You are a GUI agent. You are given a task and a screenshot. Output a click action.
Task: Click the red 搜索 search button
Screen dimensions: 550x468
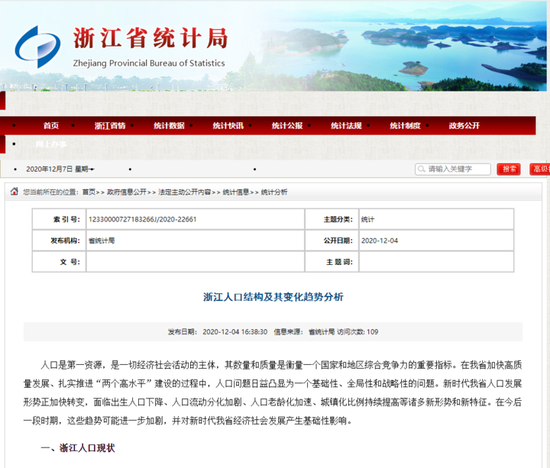click(509, 169)
